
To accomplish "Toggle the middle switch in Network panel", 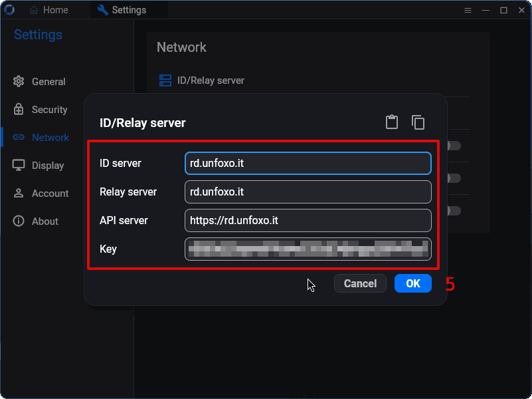I will tap(454, 178).
